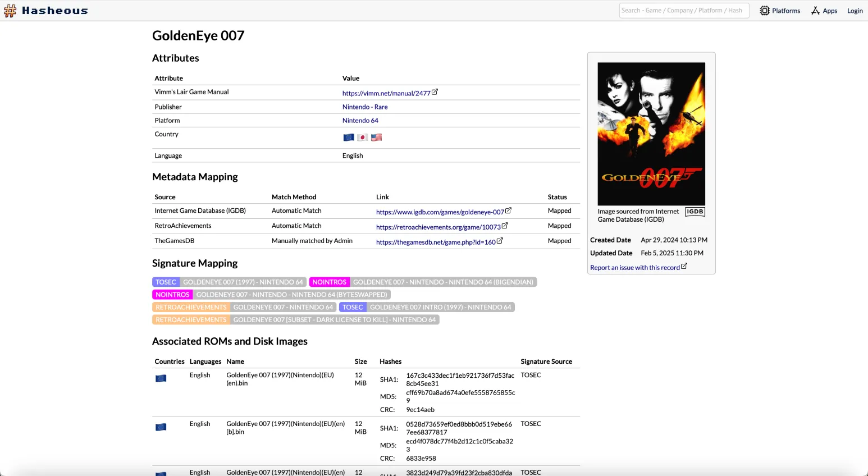This screenshot has height=476, width=868.
Task: Click ROM name ending with (EU)(en)[b].bin
Action: pos(286,428)
